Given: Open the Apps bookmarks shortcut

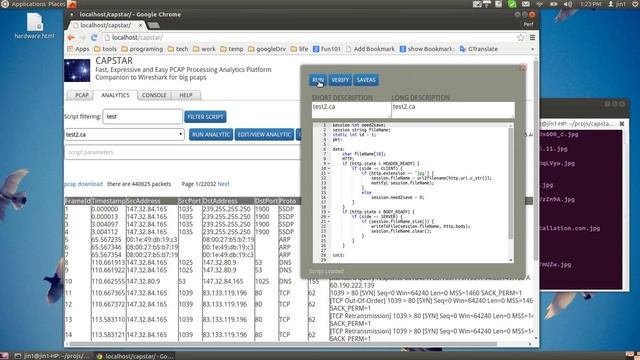Looking at the screenshot, I should [x=78, y=49].
